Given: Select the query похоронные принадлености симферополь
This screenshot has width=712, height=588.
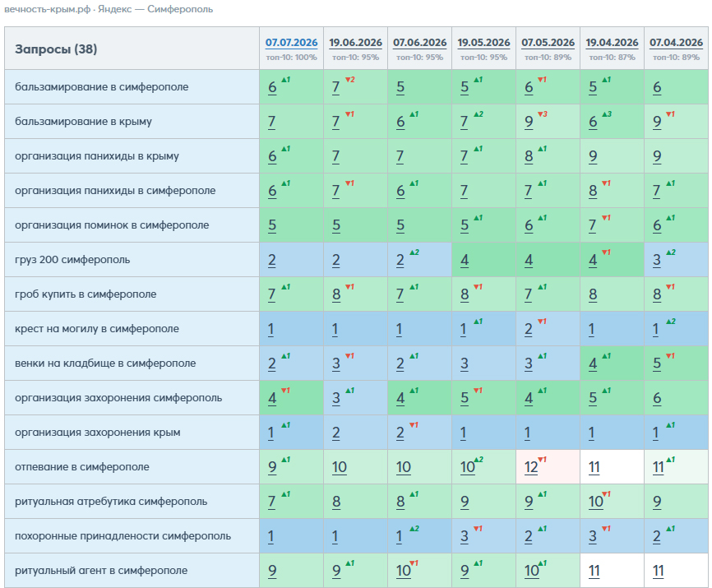Looking at the screenshot, I should pyautogui.click(x=123, y=536).
